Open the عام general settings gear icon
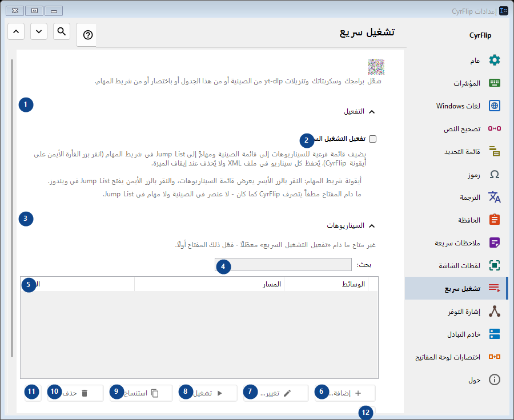 pos(495,60)
